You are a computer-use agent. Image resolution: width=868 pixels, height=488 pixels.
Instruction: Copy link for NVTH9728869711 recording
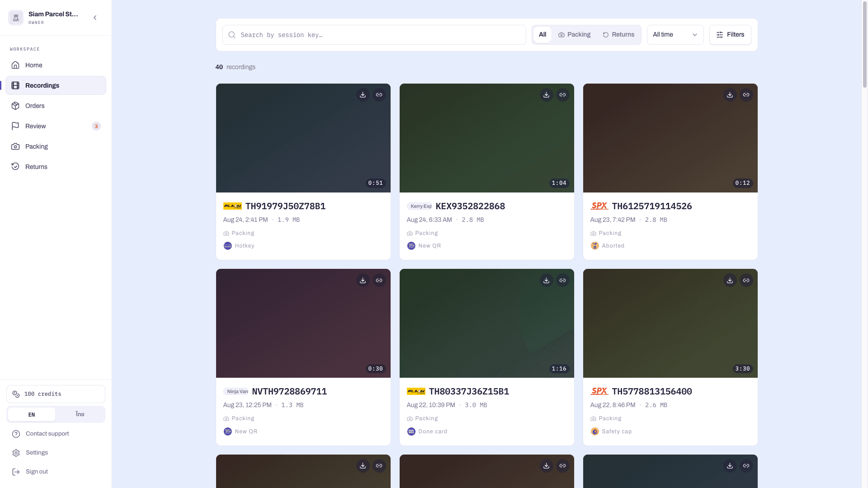pyautogui.click(x=379, y=280)
